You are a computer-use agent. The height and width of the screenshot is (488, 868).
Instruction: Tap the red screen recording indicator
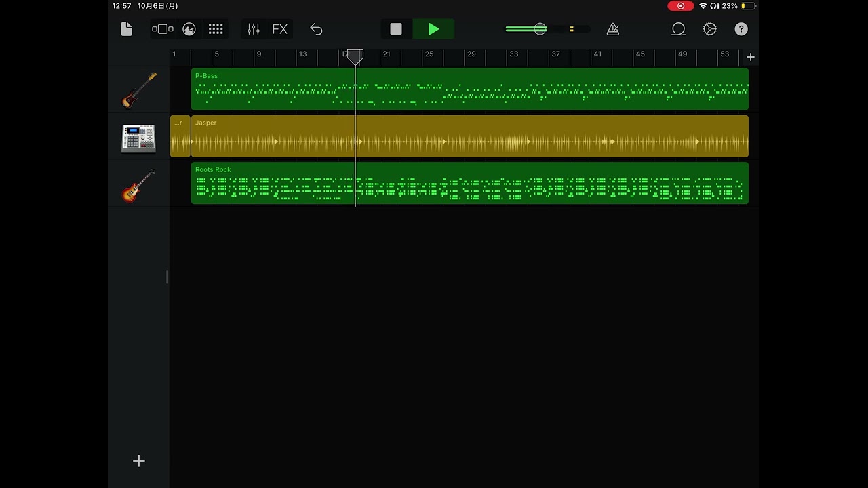tap(681, 6)
